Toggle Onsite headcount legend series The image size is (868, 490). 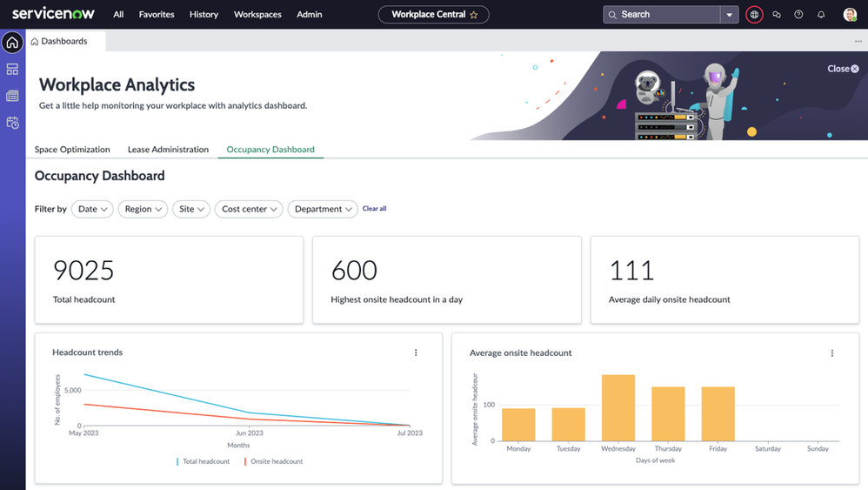276,461
